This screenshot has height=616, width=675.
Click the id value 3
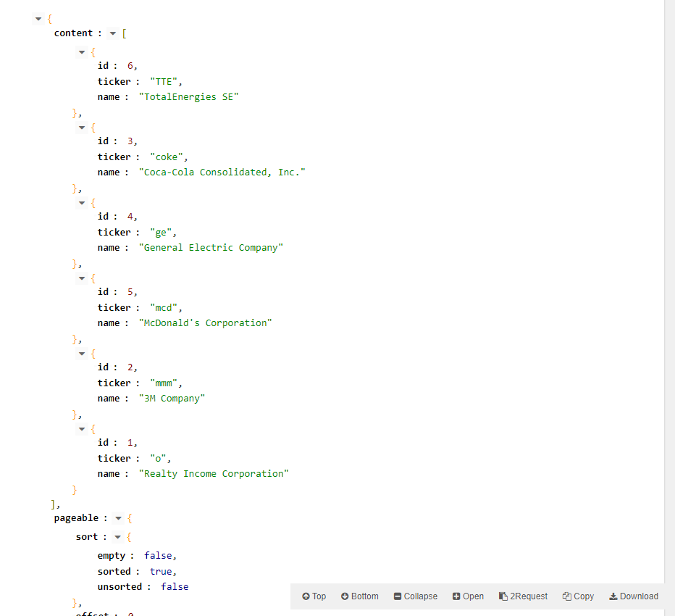130,141
